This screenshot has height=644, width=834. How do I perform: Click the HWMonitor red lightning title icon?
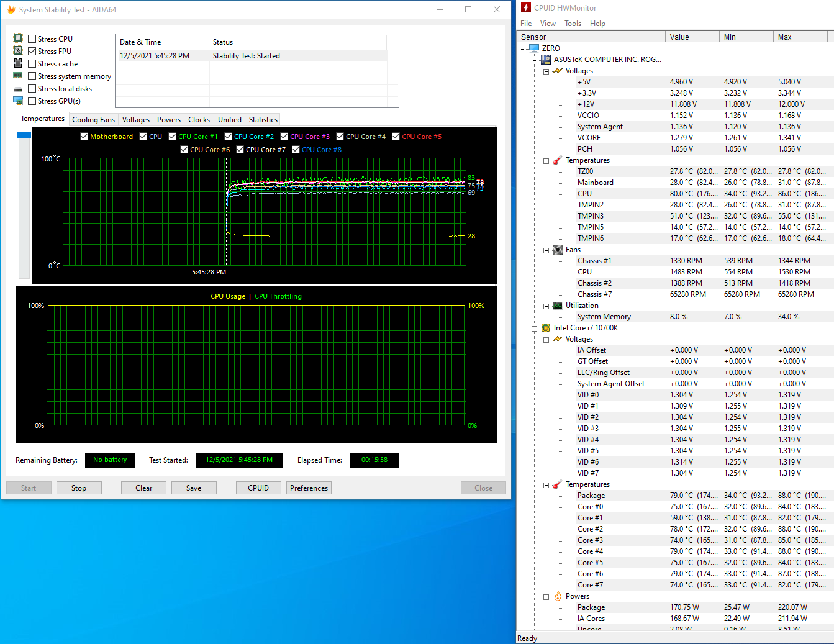526,7
